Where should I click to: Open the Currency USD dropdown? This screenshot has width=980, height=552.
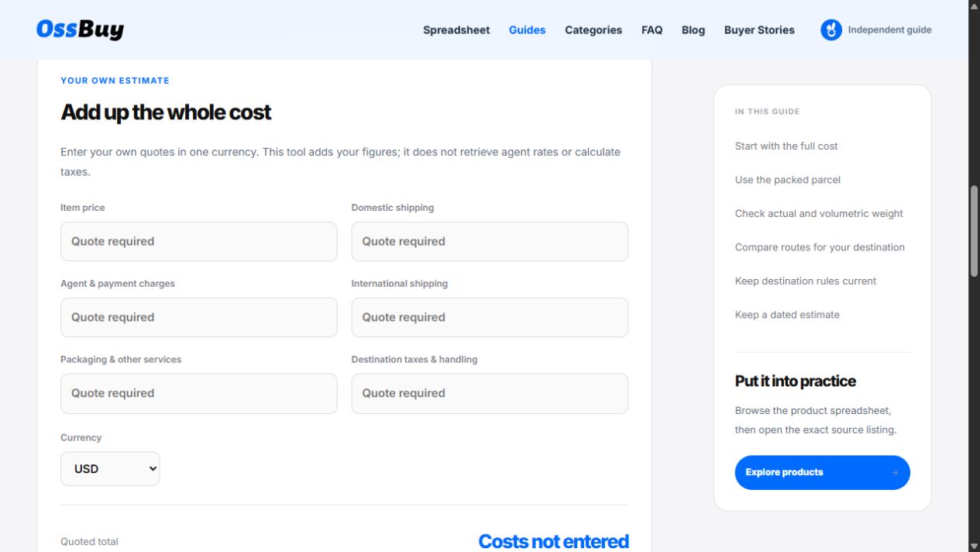pos(110,469)
